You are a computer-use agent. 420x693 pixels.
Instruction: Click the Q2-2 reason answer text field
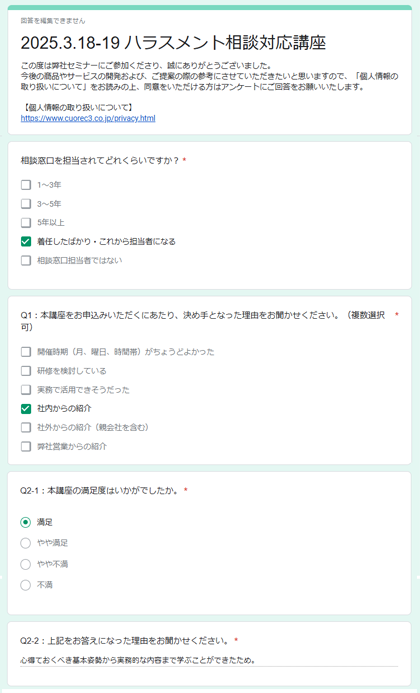[209, 660]
